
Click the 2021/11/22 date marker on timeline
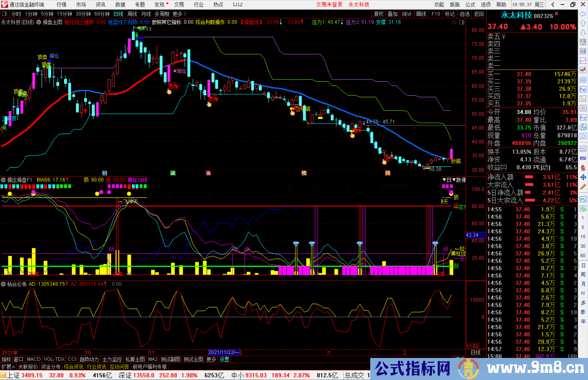coord(224,352)
